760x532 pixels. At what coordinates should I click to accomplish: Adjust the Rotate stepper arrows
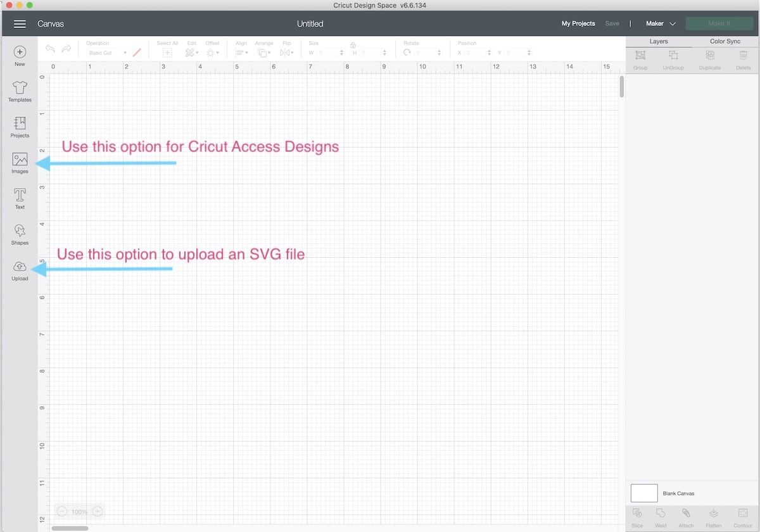440,53
